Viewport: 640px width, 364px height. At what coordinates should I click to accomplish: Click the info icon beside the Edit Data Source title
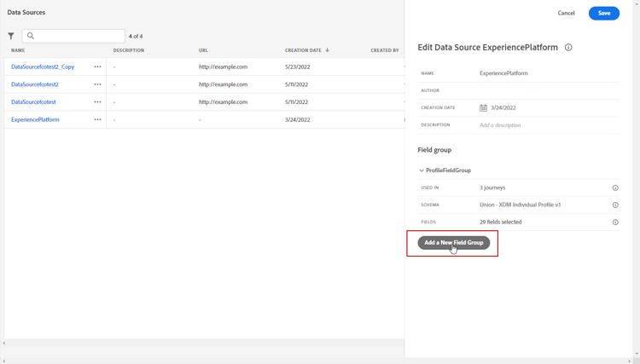[568, 48]
